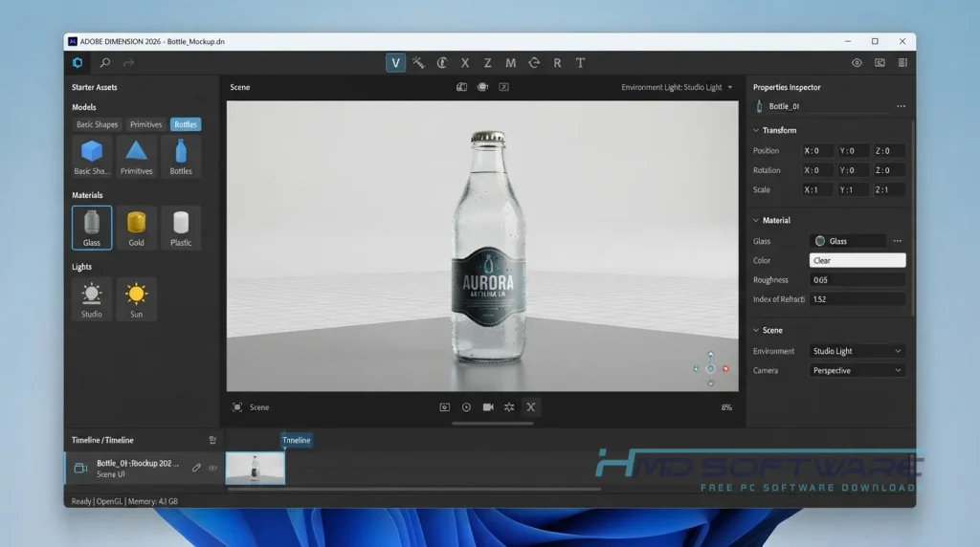
Task: Edit the Roughness value 0.05
Action: (x=857, y=280)
